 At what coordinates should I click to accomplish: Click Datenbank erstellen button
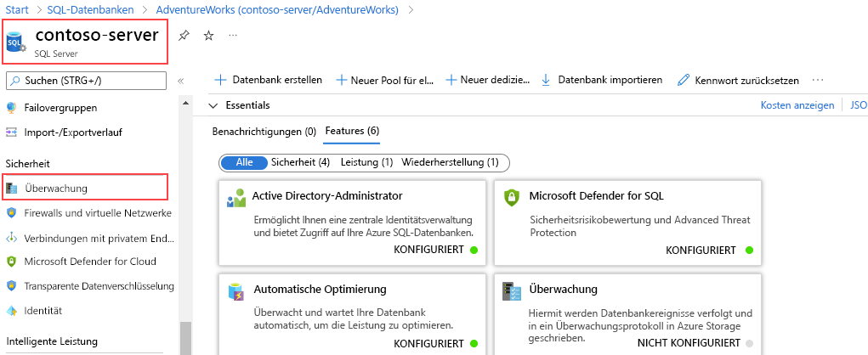coord(269,80)
